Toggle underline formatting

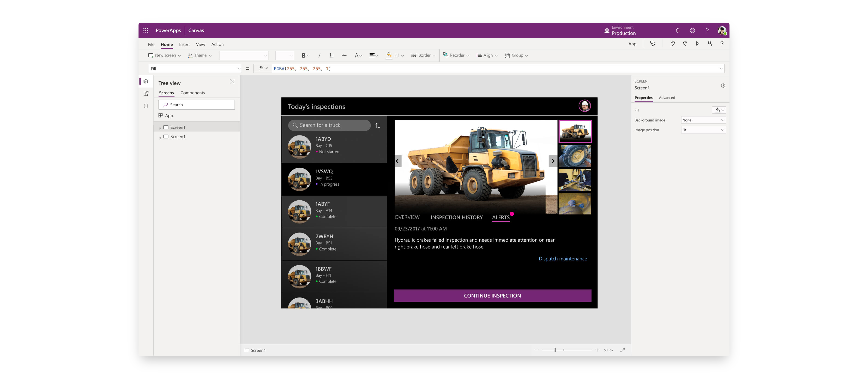pos(332,55)
